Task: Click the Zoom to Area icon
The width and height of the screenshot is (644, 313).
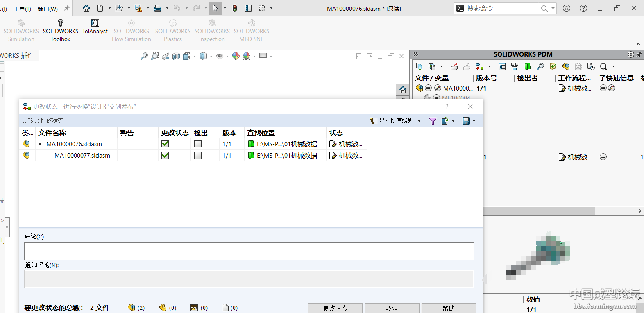Action: 155,56
